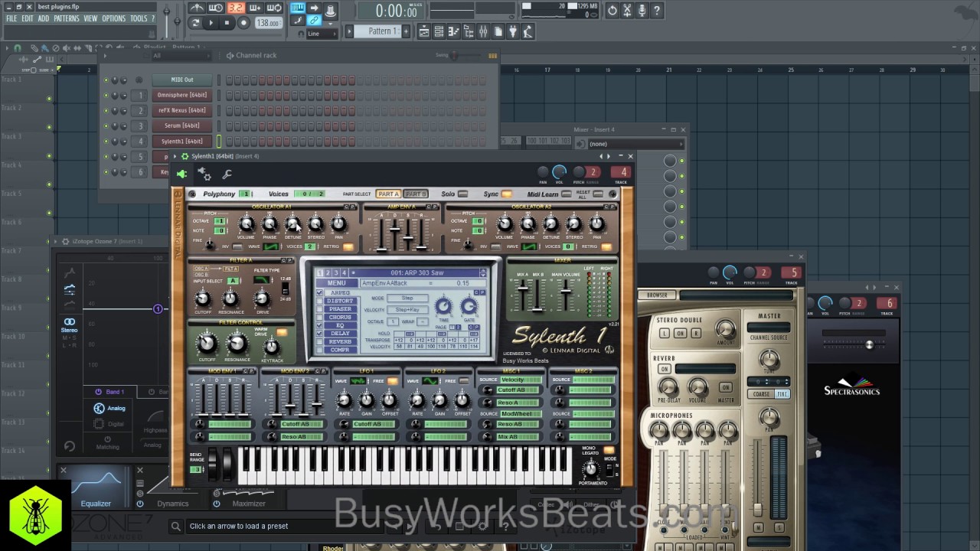
Task: Click the green plug icon in Sylenth1 wrapper
Action: coord(181,174)
